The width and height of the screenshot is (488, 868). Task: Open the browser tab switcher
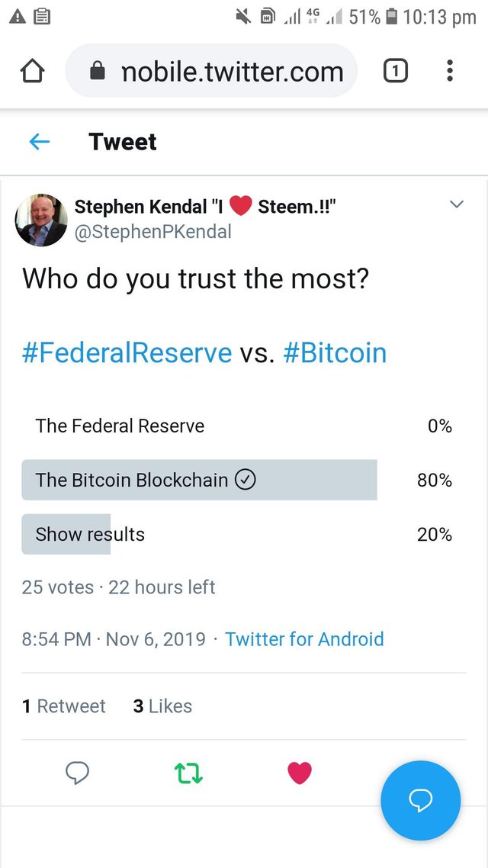coord(395,71)
